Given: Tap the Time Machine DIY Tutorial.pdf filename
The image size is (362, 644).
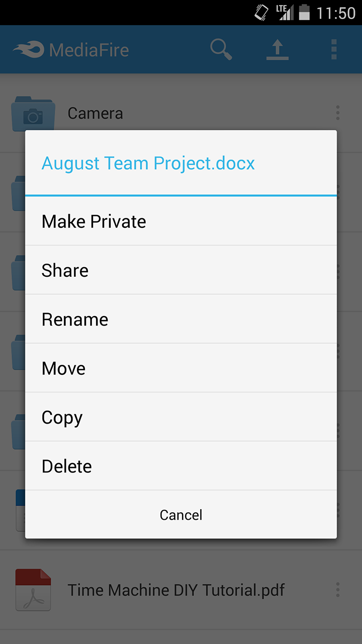Looking at the screenshot, I should pos(177,590).
